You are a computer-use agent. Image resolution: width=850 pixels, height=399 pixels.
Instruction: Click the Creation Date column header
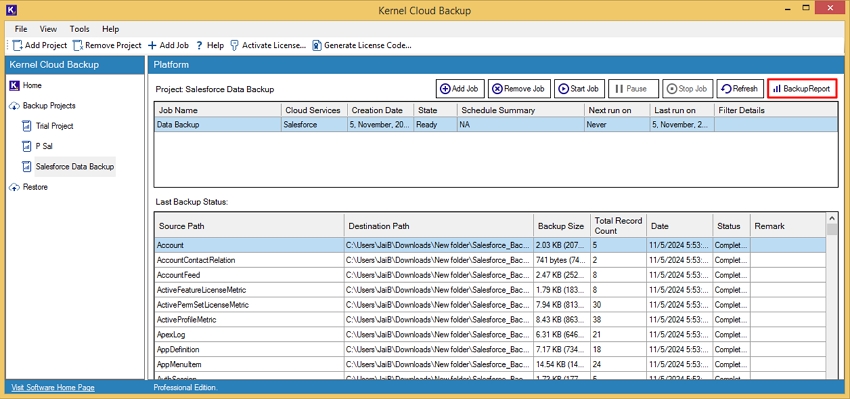tap(381, 110)
